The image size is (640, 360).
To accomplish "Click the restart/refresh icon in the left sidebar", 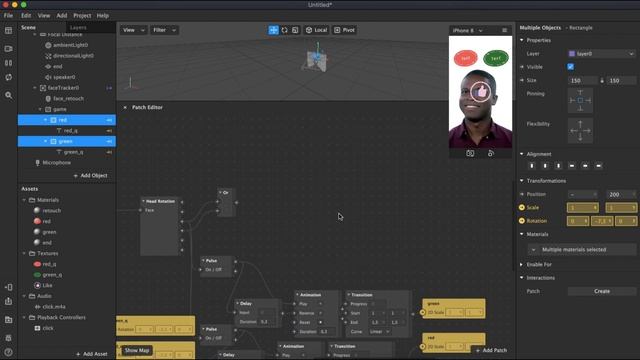I will [x=8, y=78].
